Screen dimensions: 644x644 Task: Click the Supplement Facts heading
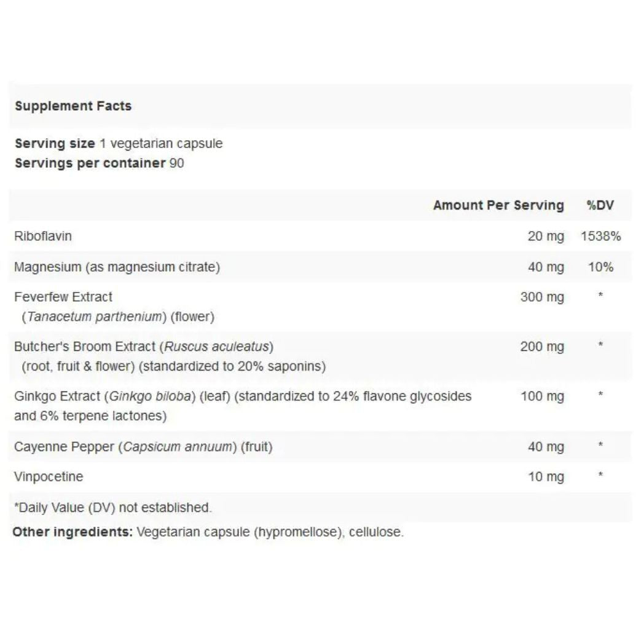tap(73, 106)
